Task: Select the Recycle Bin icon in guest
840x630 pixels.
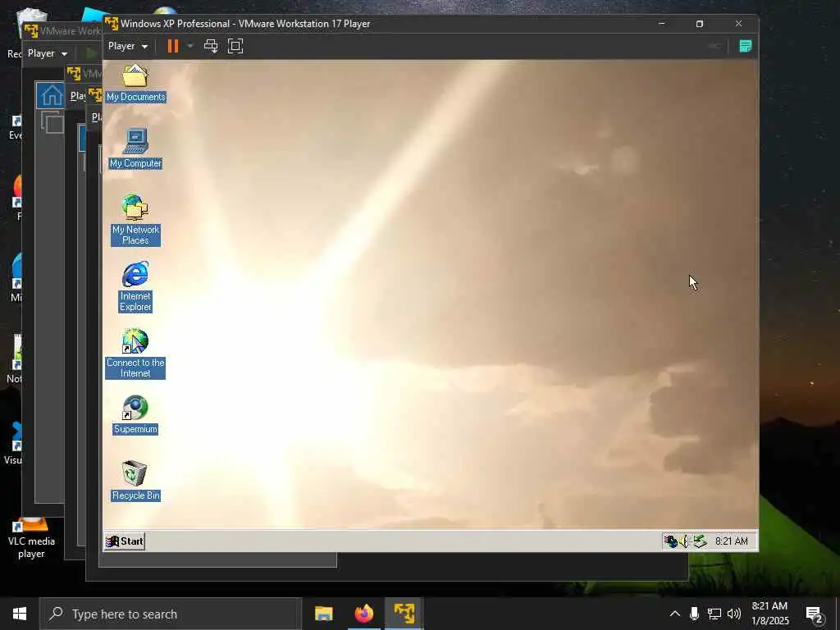Action: pos(135,481)
